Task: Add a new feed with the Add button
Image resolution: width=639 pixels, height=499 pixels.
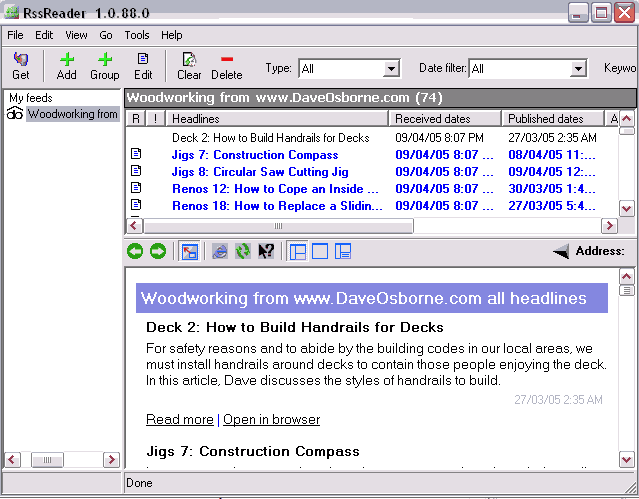Action: pyautogui.click(x=67, y=66)
